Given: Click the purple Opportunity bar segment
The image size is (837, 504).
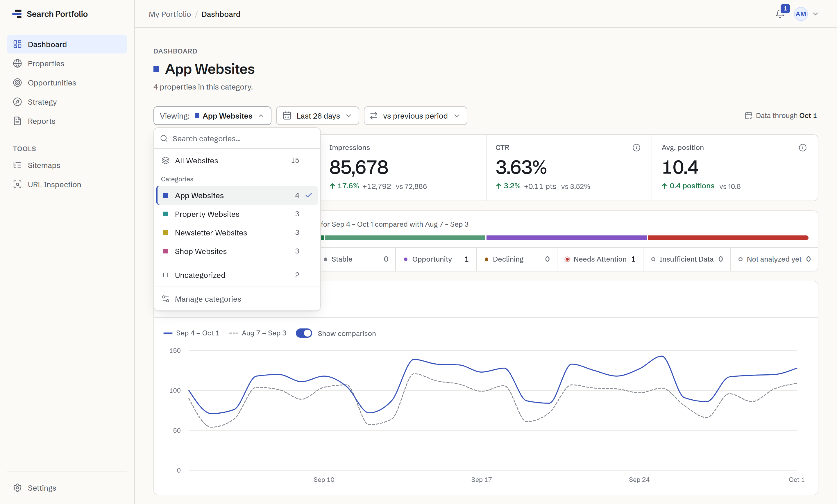Looking at the screenshot, I should (566, 238).
